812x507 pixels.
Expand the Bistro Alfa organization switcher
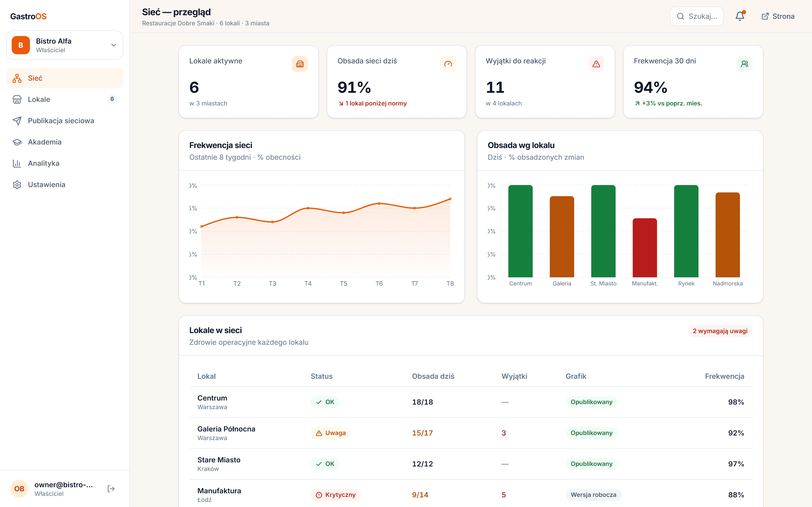65,45
